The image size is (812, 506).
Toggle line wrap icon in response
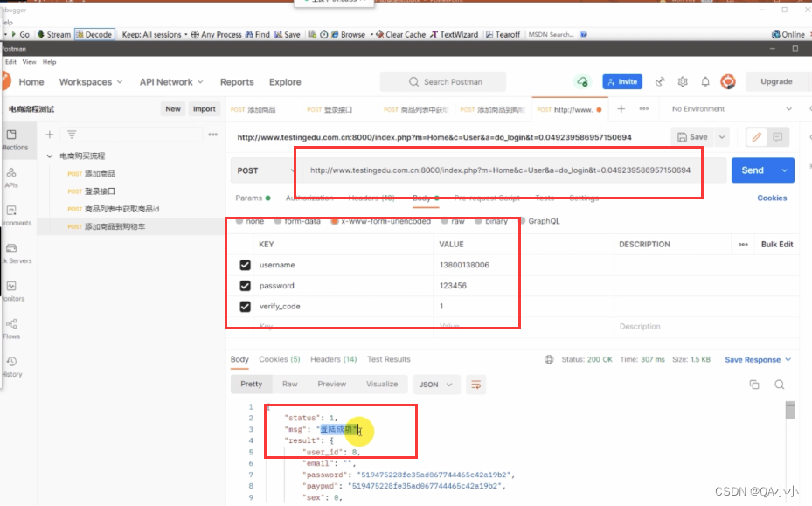click(x=475, y=385)
